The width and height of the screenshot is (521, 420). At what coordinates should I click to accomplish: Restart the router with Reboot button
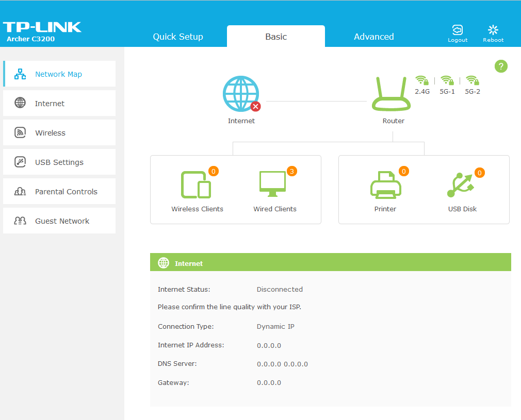[493, 33]
